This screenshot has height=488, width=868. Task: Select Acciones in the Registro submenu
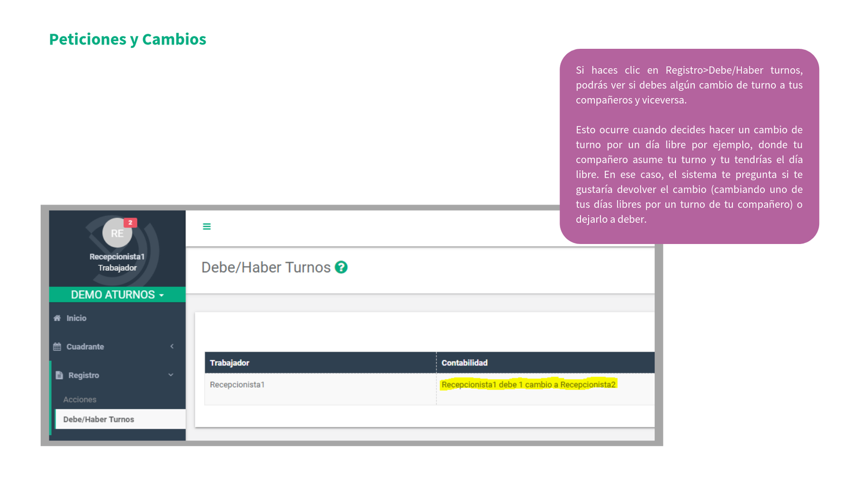coord(80,400)
